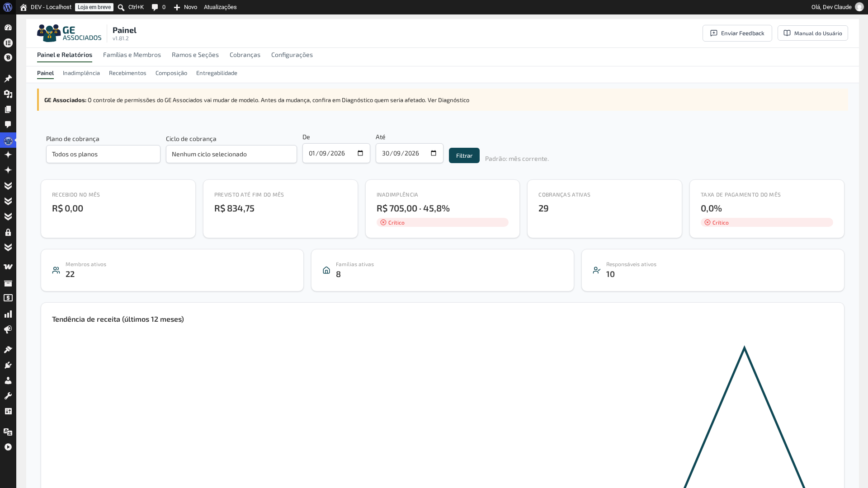Open the Cobranças tab
Screen dimensions: 868x488
click(245, 55)
